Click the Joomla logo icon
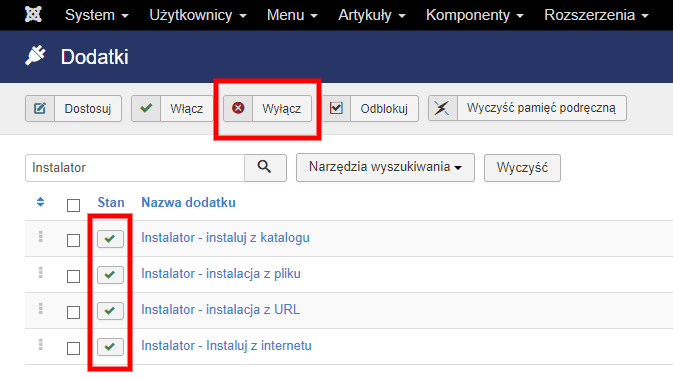Image resolution: width=673 pixels, height=380 pixels. 33,15
